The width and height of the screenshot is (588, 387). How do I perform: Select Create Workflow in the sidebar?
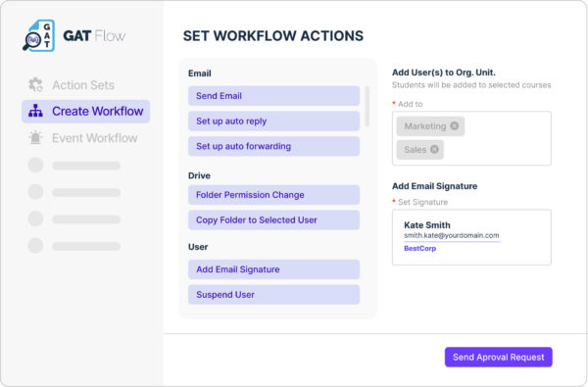click(86, 112)
